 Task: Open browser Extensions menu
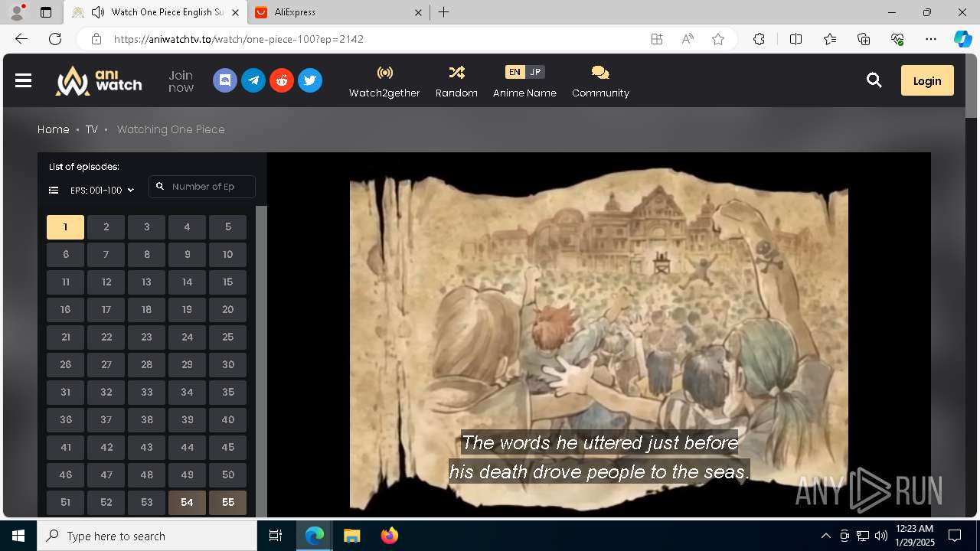point(759,39)
